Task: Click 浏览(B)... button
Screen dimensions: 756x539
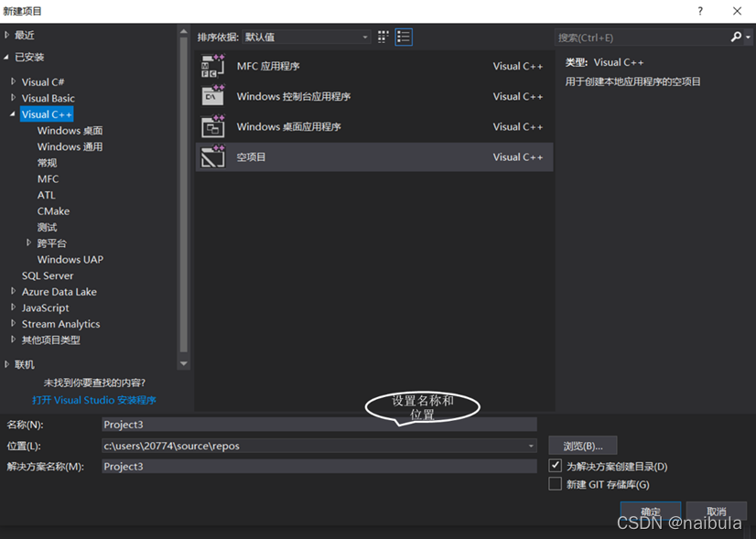Action: [x=583, y=446]
